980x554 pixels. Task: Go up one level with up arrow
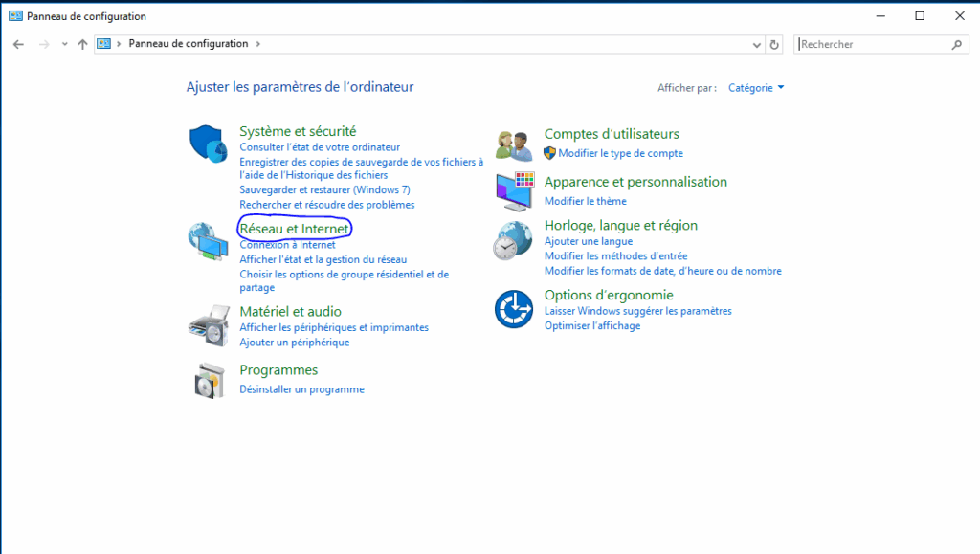(82, 44)
